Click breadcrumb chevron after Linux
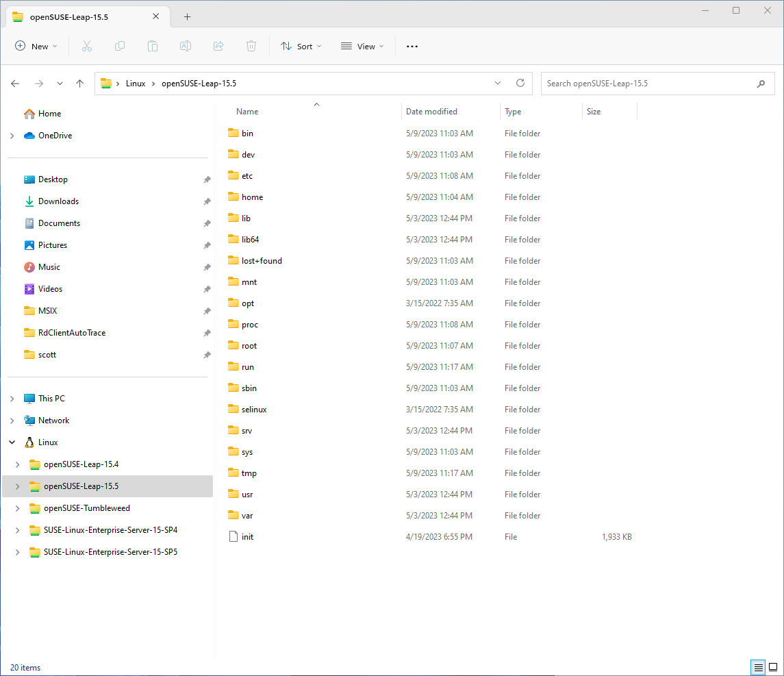Viewport: 784px width, 676px height. (153, 84)
